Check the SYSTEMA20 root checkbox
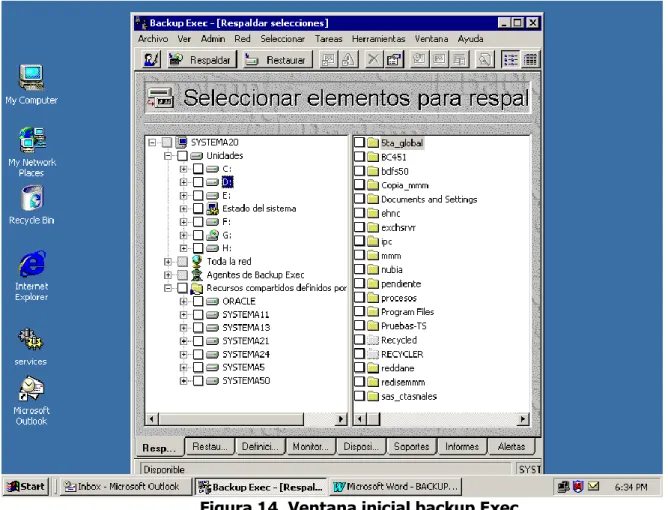This screenshot has width=668, height=510. point(167,142)
